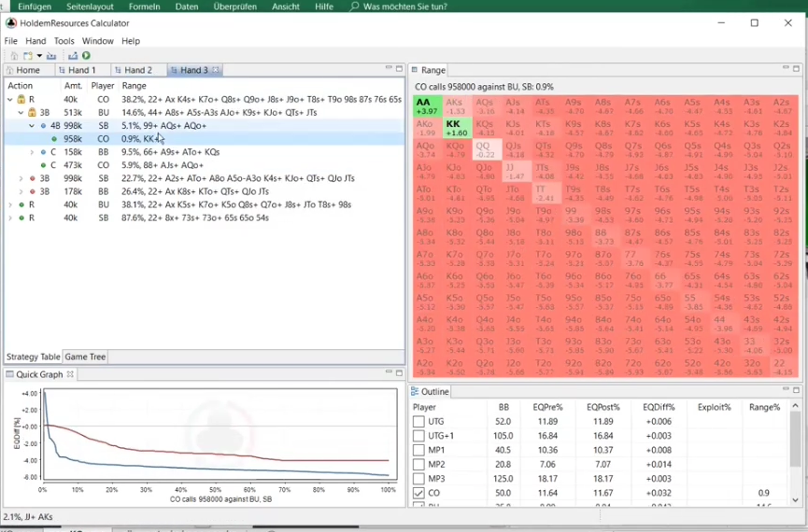Click the green dot on the R 40k SB row
The image size is (808, 532).
click(x=21, y=217)
